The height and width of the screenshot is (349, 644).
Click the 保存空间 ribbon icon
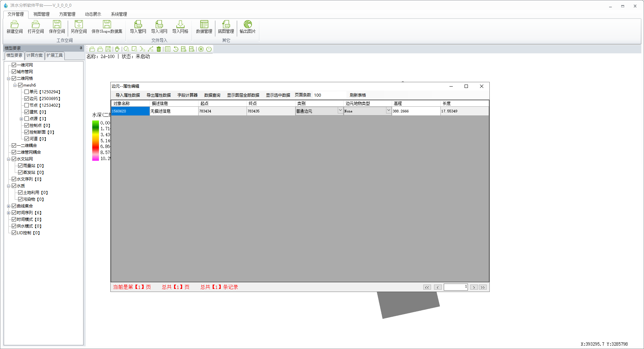(x=57, y=27)
